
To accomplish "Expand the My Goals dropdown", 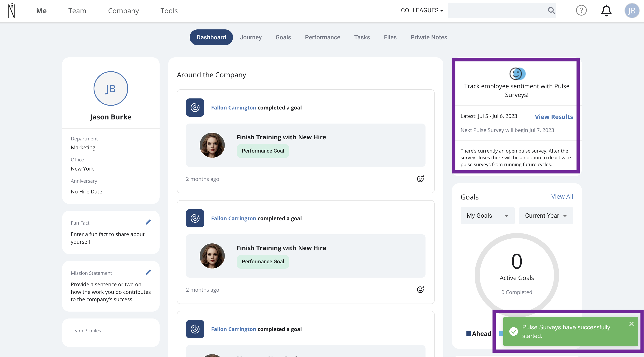I will 487,215.
